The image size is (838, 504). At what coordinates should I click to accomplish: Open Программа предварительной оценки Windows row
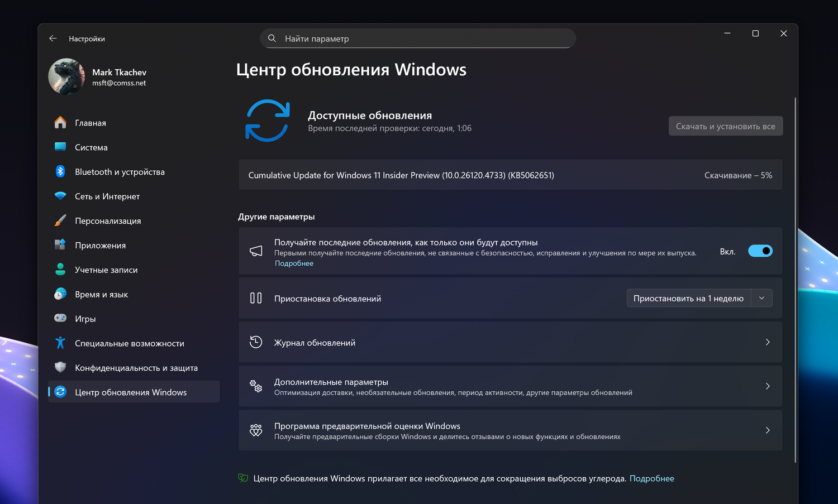point(511,430)
